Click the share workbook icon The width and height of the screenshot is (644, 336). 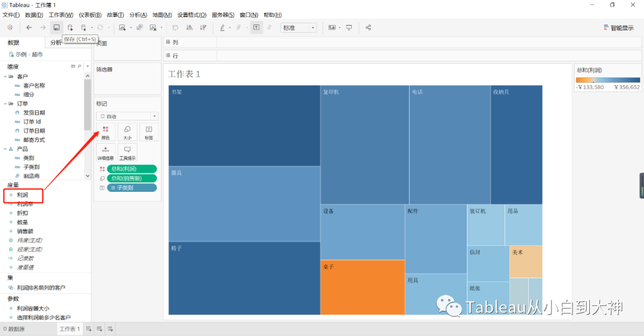point(368,27)
